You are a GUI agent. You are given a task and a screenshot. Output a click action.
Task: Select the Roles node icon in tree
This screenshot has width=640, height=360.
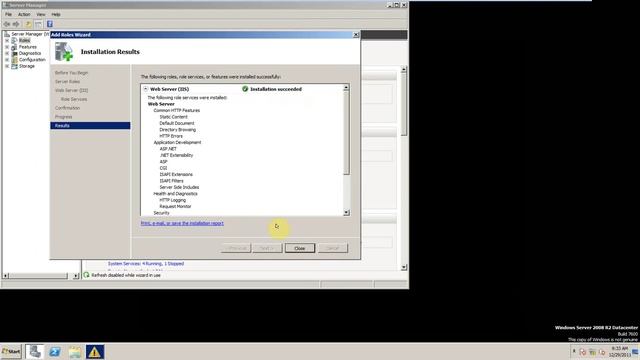point(14,40)
